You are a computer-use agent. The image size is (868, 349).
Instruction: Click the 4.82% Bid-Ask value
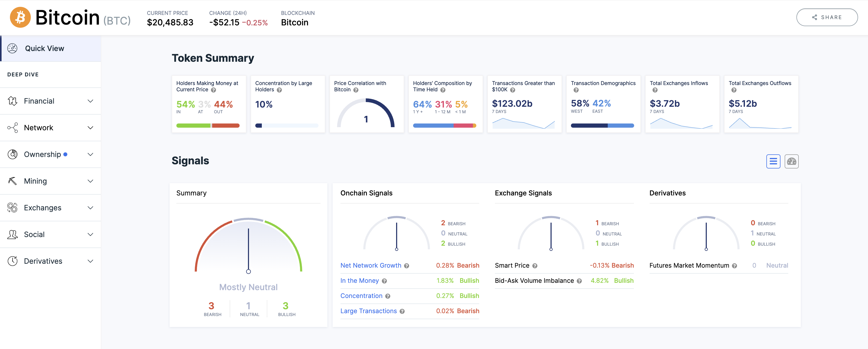(599, 280)
